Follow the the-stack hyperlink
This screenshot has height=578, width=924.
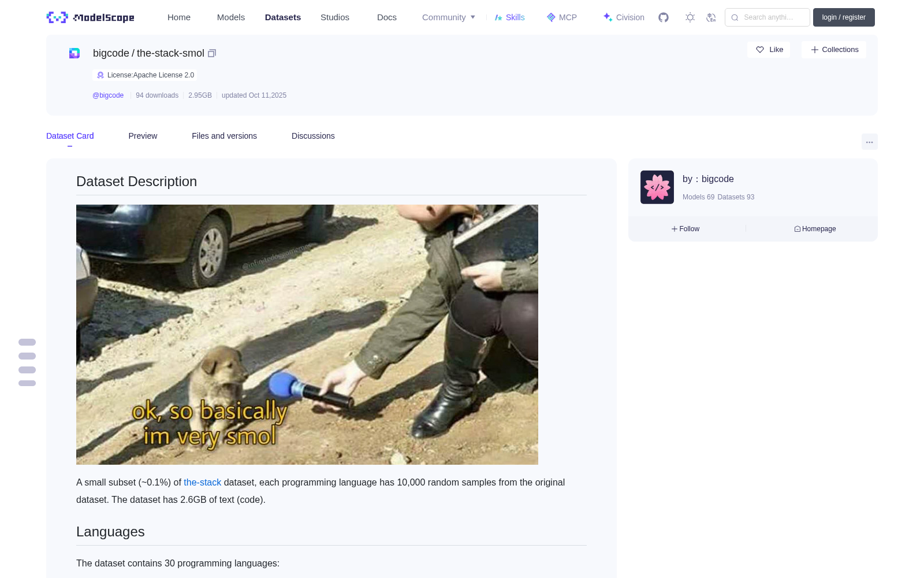(202, 482)
